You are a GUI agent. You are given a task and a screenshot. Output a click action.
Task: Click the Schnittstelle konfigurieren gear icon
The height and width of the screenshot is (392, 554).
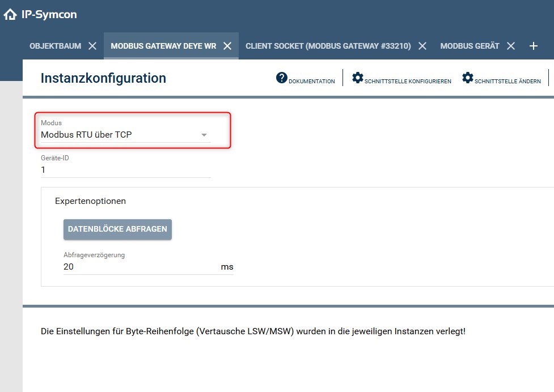click(358, 78)
